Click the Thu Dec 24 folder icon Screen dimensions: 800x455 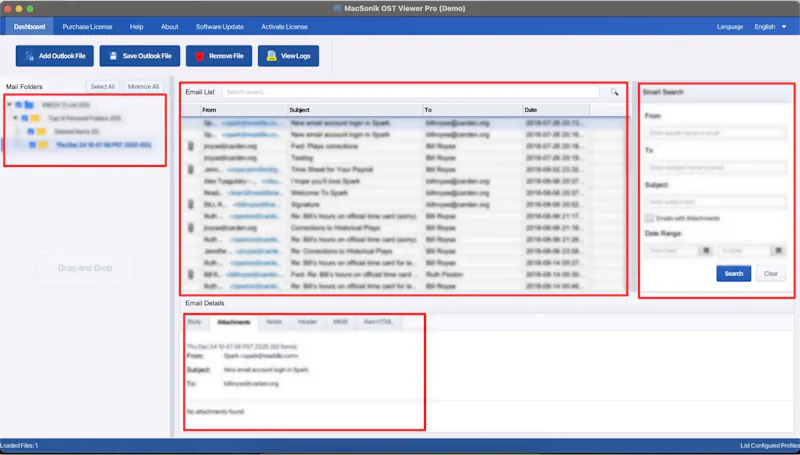coord(43,145)
